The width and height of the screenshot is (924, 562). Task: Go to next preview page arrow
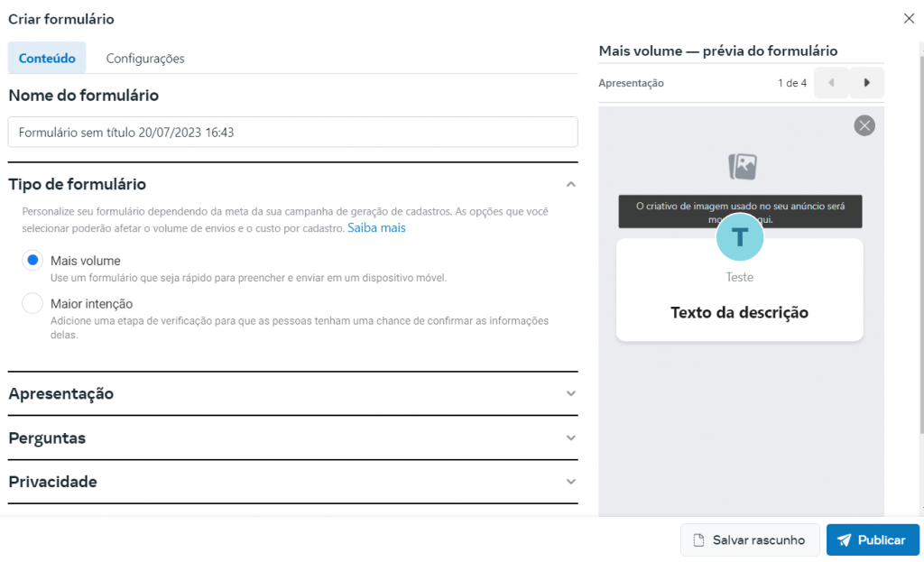tap(867, 83)
